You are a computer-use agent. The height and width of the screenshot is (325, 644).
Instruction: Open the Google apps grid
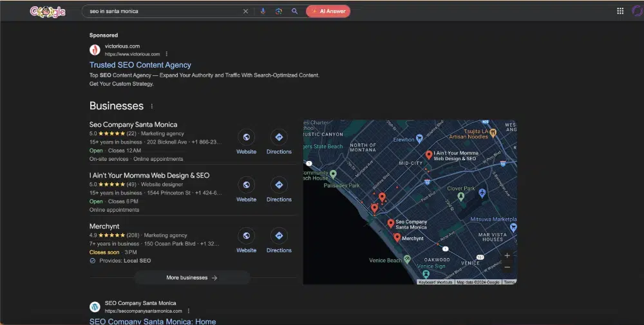coord(620,11)
